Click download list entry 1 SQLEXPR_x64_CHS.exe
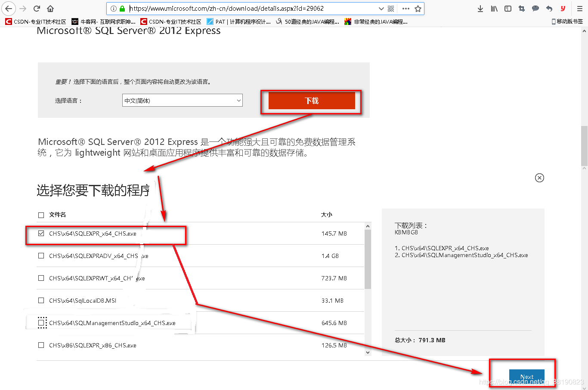The height and width of the screenshot is (390, 588). 442,248
